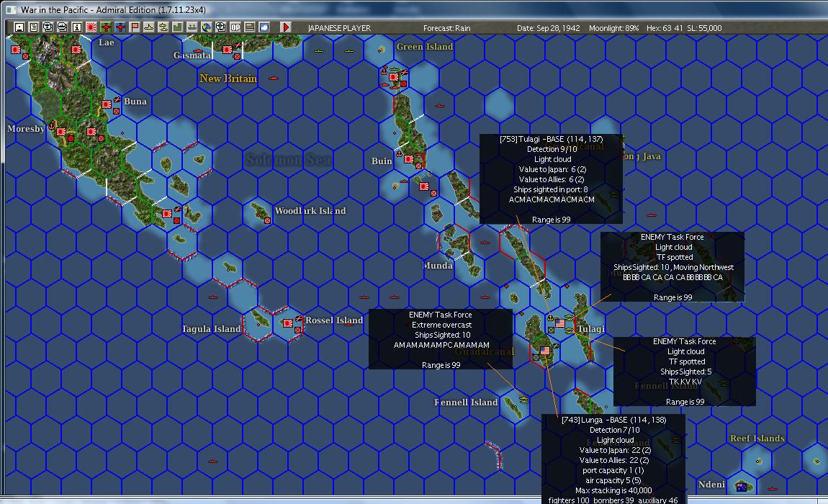Click the 'JAPANESE PLAYER' status text

(339, 28)
